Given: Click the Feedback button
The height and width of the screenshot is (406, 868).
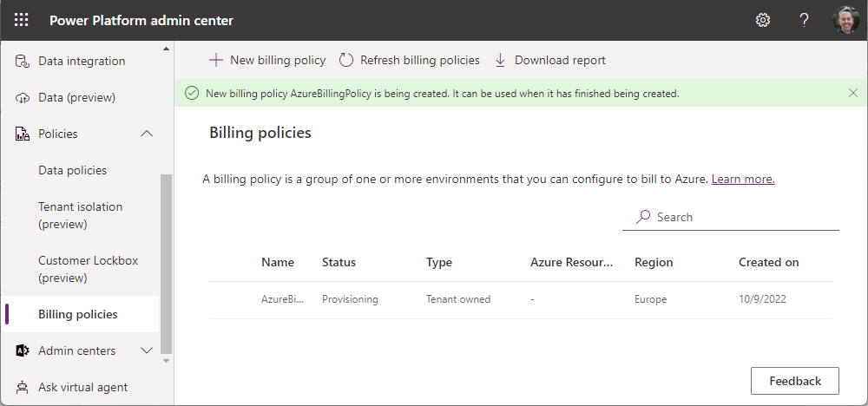Looking at the screenshot, I should click(794, 381).
